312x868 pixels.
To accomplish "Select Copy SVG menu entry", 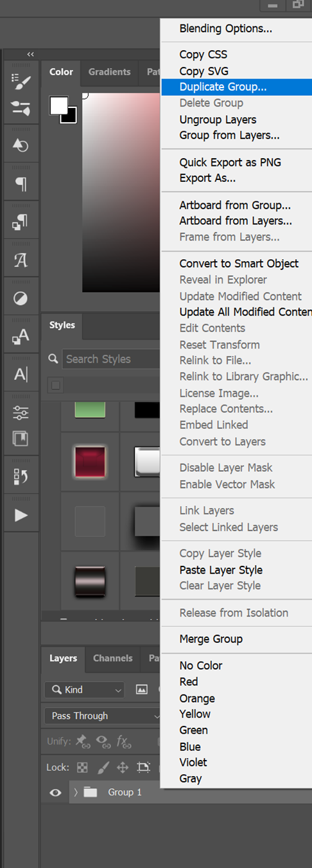I will 204,71.
